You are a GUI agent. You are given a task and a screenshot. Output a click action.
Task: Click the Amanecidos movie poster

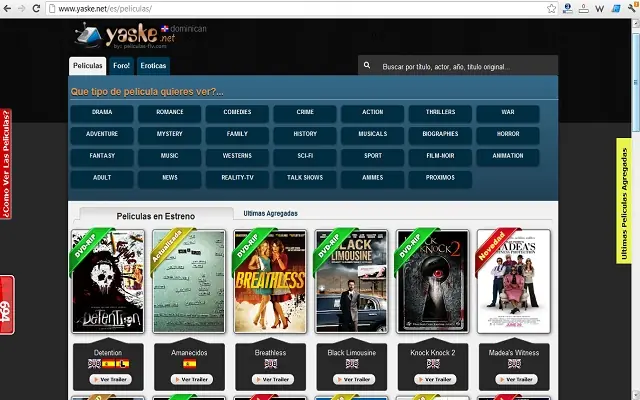(x=189, y=281)
